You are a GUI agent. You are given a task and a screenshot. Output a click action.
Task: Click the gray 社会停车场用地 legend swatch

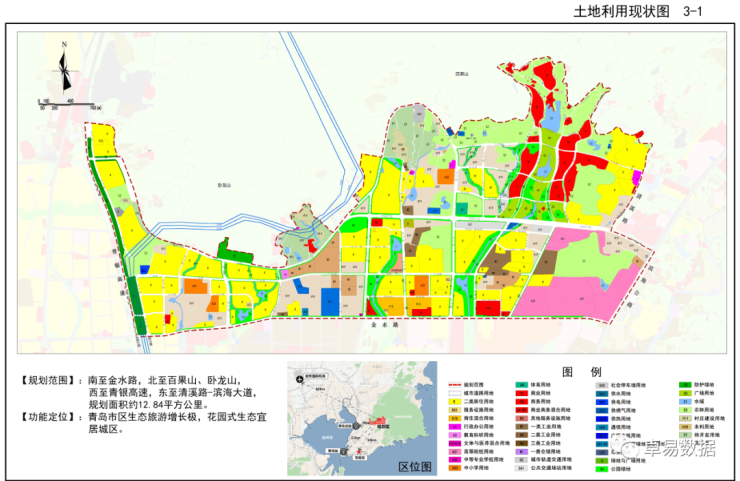pyautogui.click(x=602, y=385)
